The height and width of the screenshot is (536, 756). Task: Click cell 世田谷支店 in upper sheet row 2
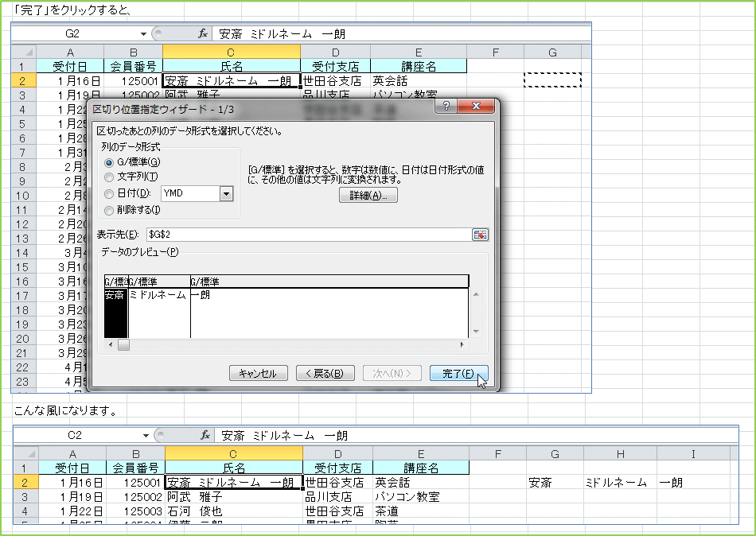pyautogui.click(x=336, y=80)
